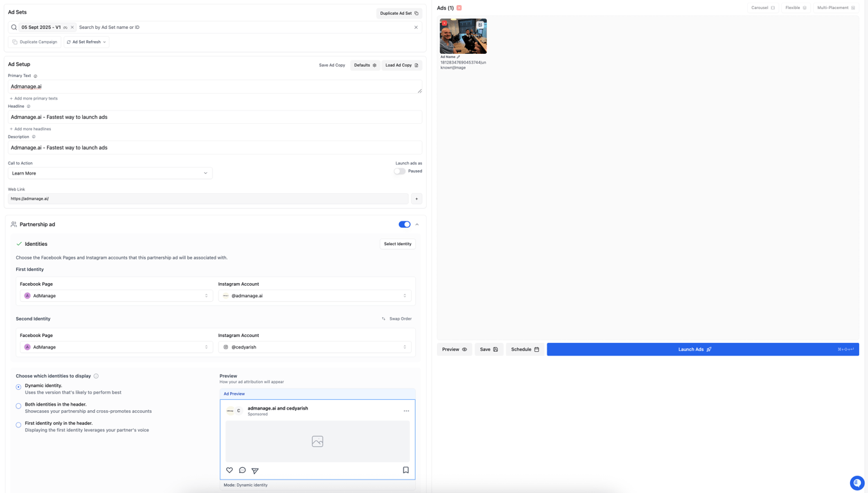Click the Duplicate Ad Set button
Viewport: 868px width, 493px height.
tap(399, 13)
